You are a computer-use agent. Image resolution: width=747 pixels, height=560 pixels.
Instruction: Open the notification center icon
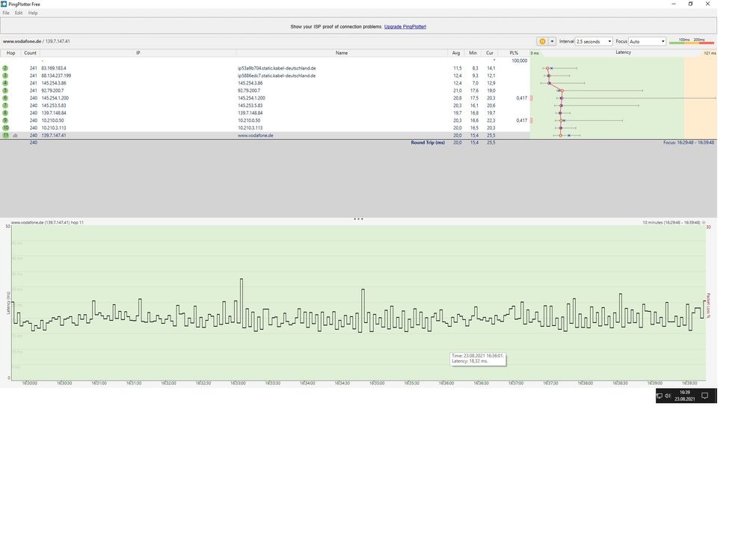(x=705, y=396)
